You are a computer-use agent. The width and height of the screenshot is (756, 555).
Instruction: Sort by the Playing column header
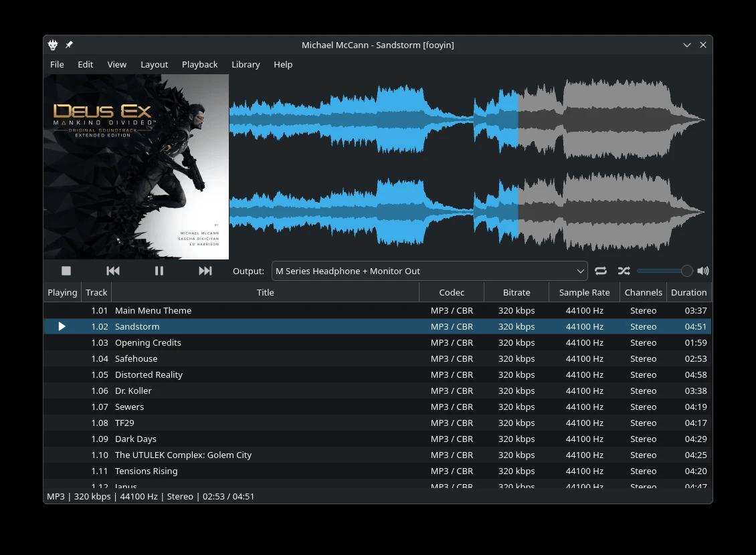tap(62, 292)
